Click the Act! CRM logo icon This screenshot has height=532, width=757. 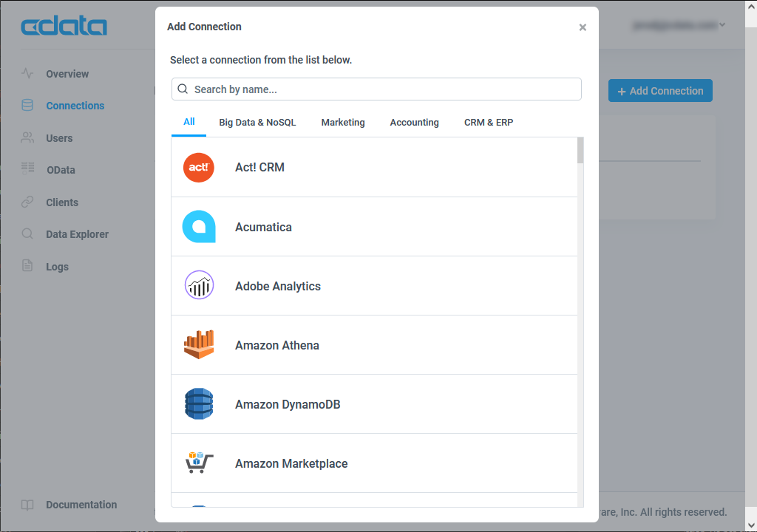(198, 168)
